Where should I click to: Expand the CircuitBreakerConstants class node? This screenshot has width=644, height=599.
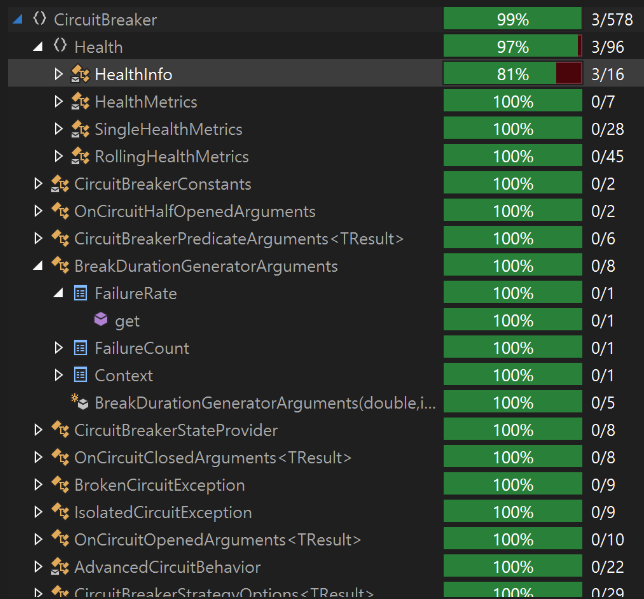[38, 184]
